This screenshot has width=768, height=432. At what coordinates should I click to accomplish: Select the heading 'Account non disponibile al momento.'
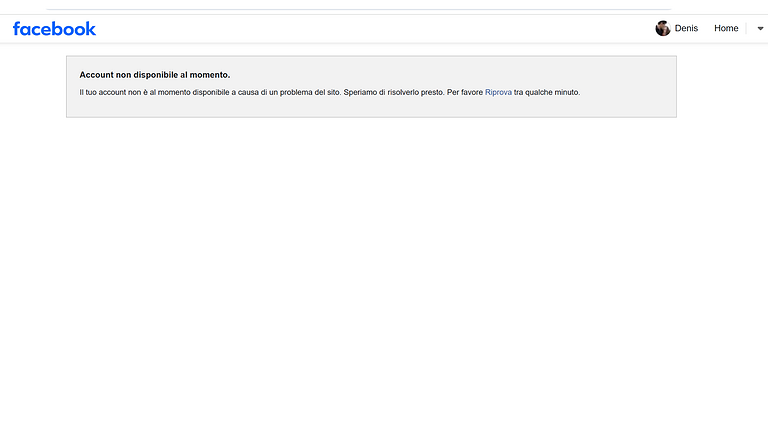click(155, 75)
